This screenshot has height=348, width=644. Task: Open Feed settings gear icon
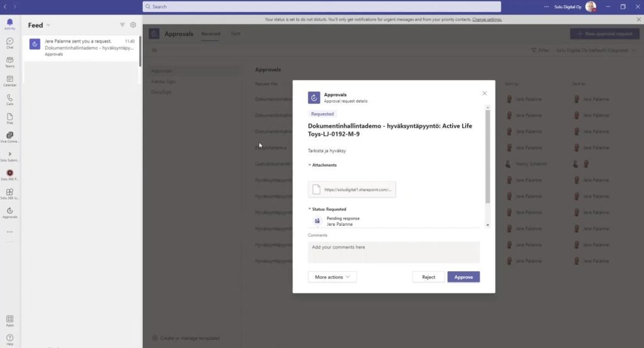coord(133,25)
